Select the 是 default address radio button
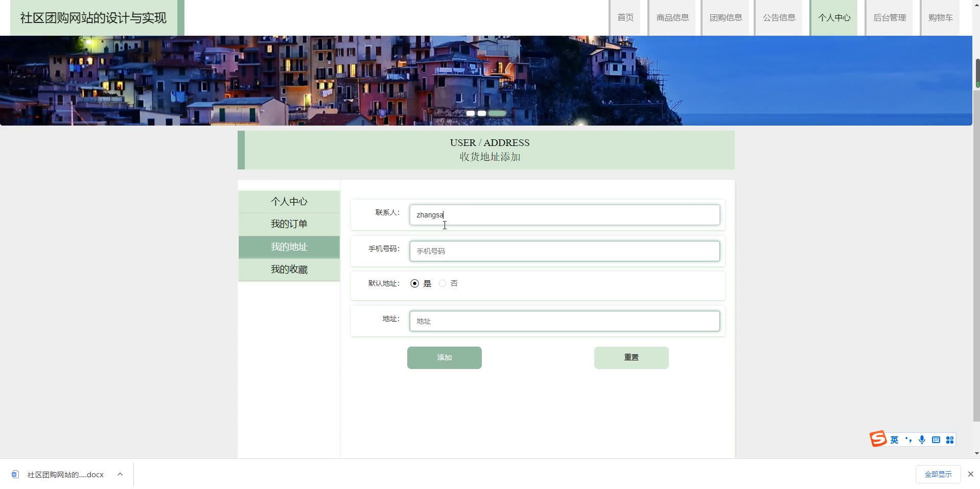 (x=414, y=283)
